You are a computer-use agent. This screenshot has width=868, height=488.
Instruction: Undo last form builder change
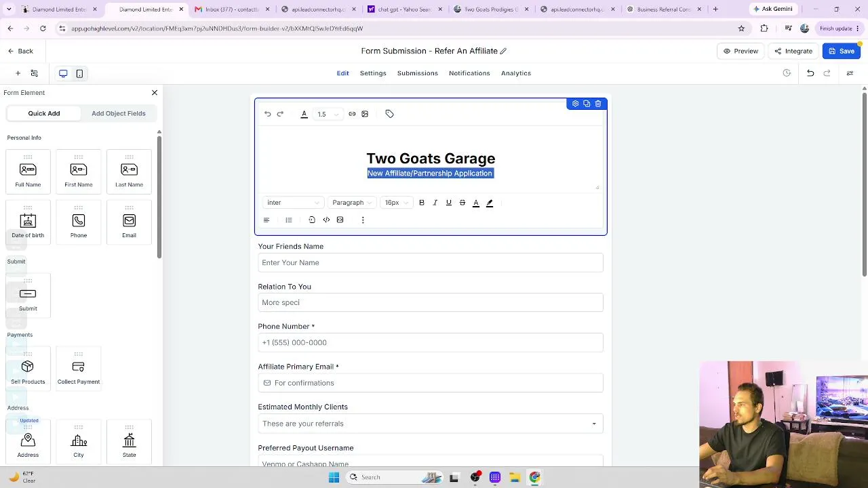click(810, 73)
